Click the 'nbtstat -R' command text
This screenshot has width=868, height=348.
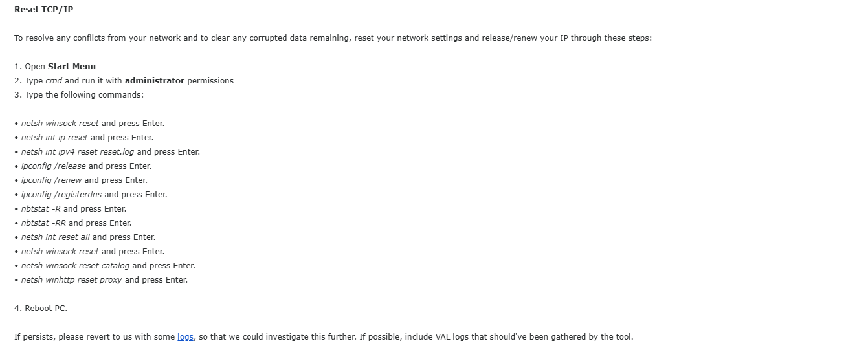[41, 209]
